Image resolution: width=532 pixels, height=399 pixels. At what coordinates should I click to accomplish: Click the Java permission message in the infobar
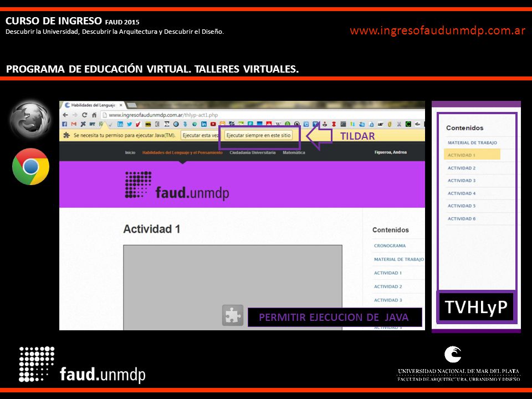(x=125, y=135)
